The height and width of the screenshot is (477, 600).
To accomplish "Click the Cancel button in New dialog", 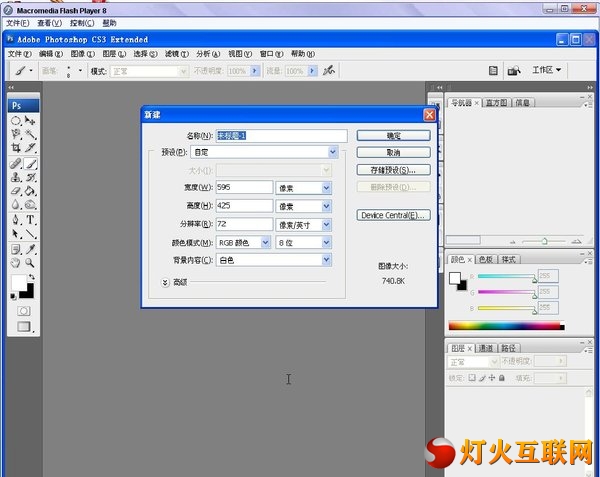I will [393, 153].
